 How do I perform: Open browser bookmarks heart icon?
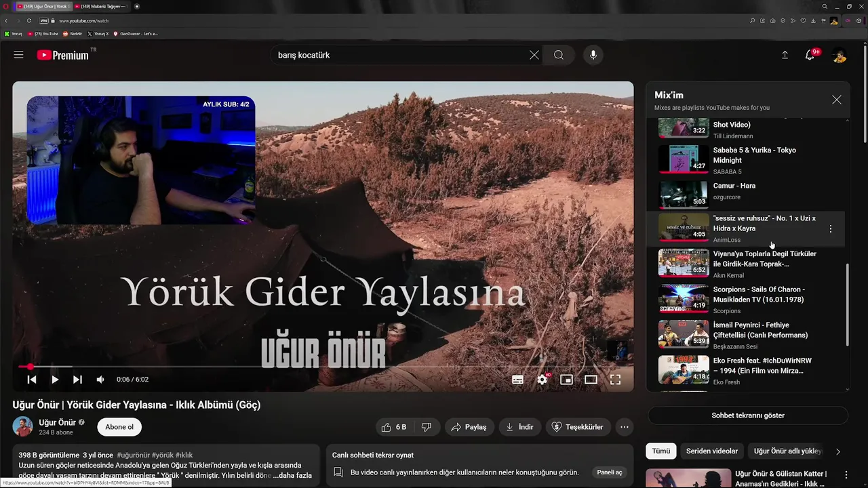[803, 21]
